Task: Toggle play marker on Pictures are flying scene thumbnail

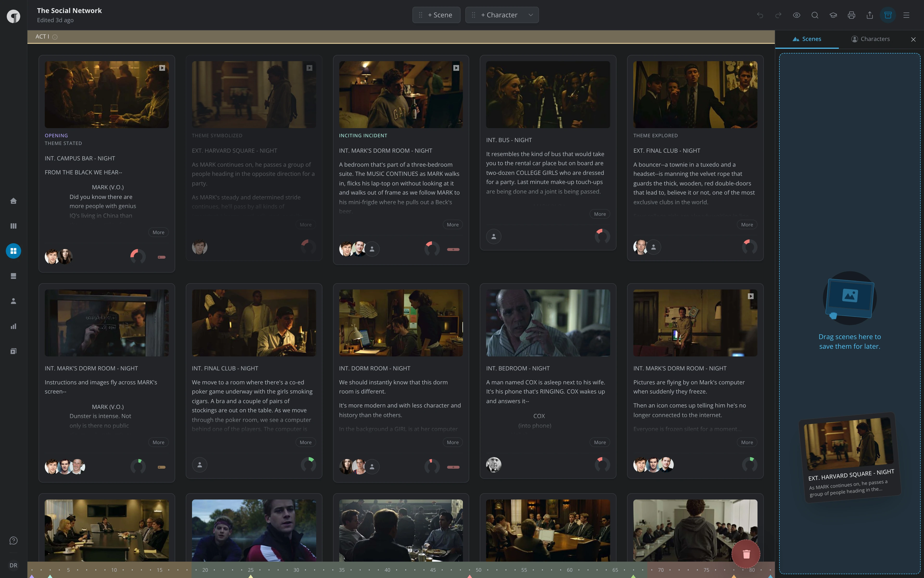Action: click(x=751, y=296)
